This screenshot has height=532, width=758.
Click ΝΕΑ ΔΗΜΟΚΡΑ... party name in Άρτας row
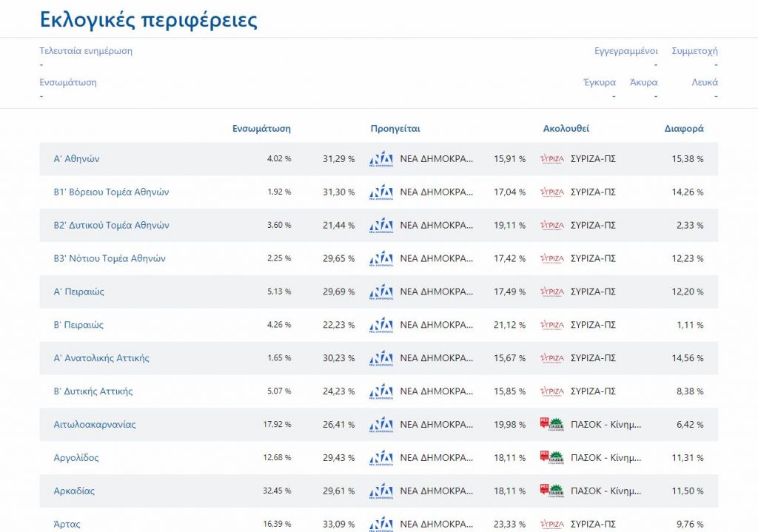pyautogui.click(x=436, y=524)
